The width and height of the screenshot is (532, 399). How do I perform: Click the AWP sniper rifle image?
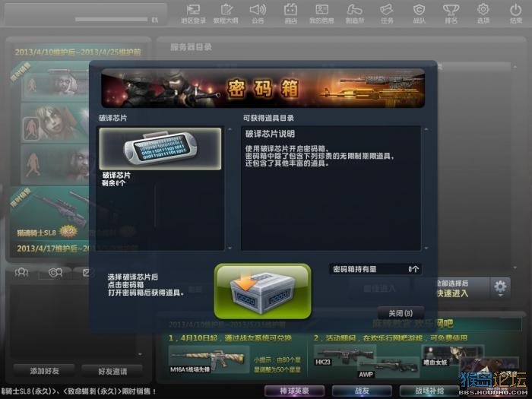[x=388, y=368]
